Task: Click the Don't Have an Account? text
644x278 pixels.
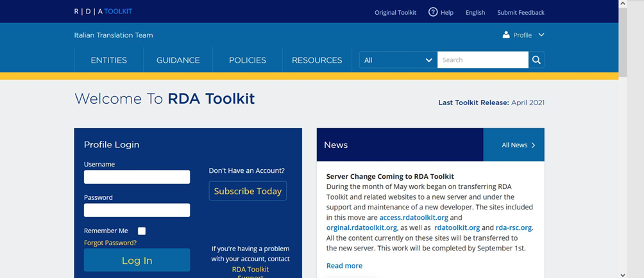Action: coord(246,170)
